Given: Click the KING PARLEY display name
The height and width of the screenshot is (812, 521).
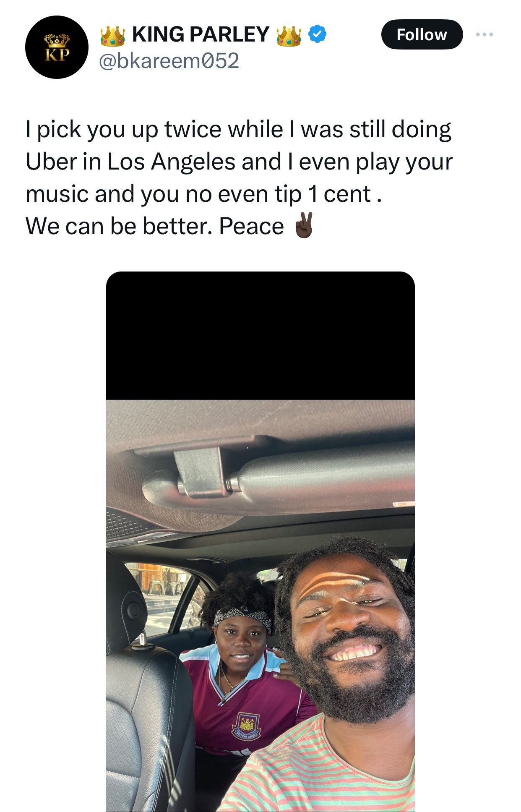Looking at the screenshot, I should coord(201,34).
